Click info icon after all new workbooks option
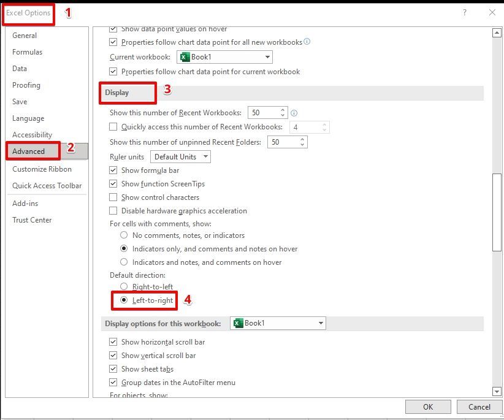This screenshot has width=504, height=420. [x=307, y=42]
